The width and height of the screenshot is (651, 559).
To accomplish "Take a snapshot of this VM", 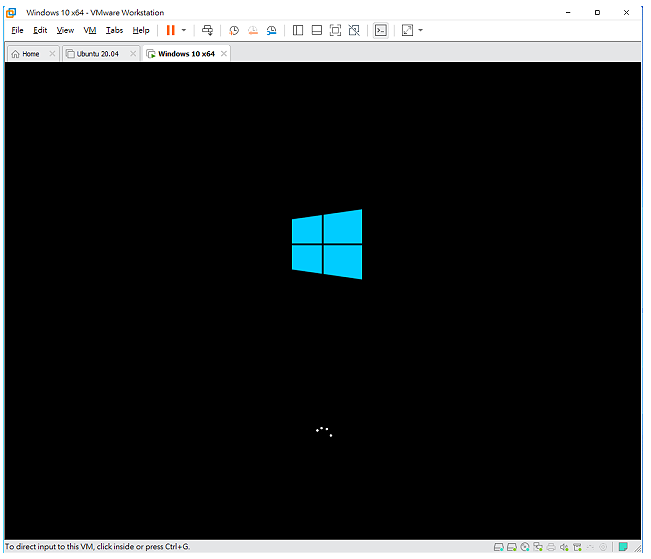I will (234, 30).
